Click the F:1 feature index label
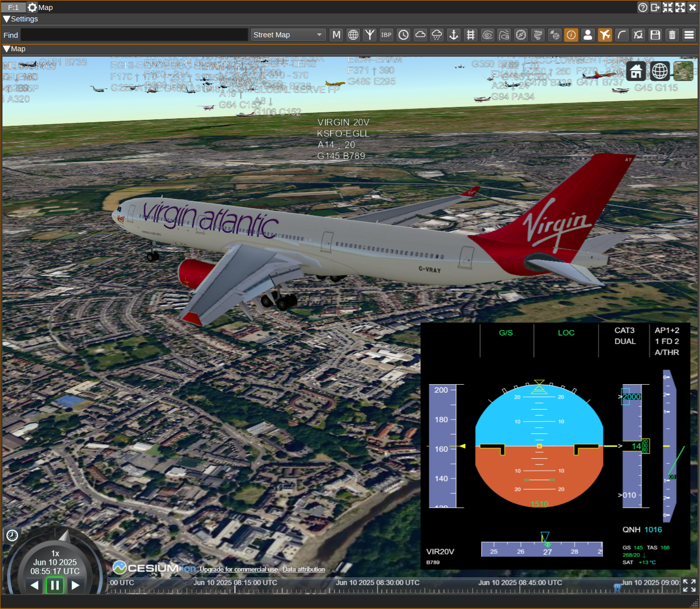 (13, 7)
